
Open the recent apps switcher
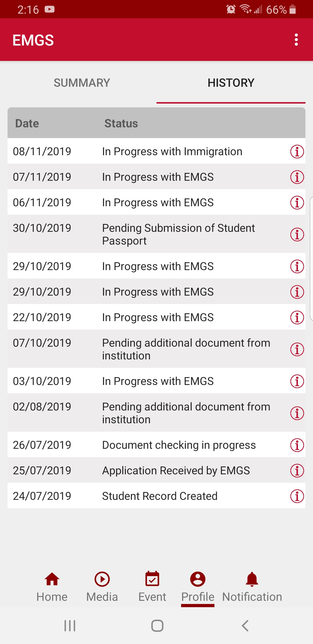click(70, 626)
